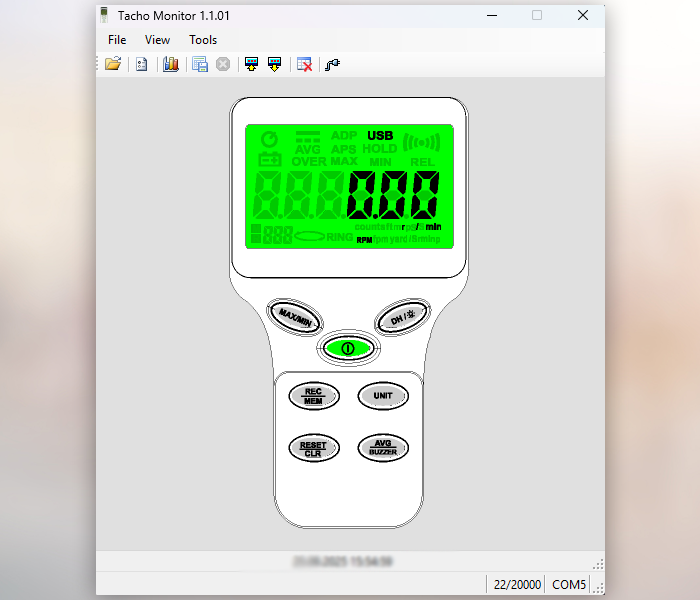
Task: Click the open folder toolbar icon
Action: coord(113,64)
